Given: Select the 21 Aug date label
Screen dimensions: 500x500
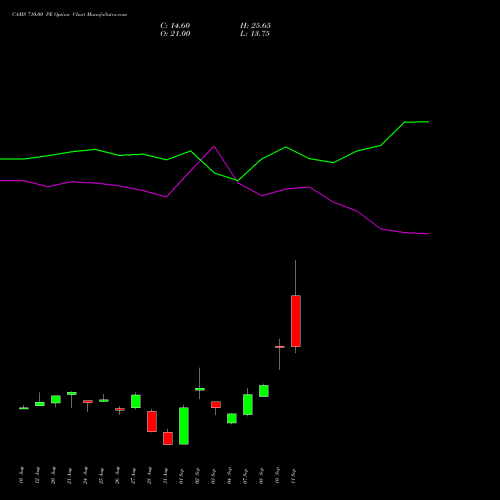Looking at the screenshot, I should coord(69,475).
